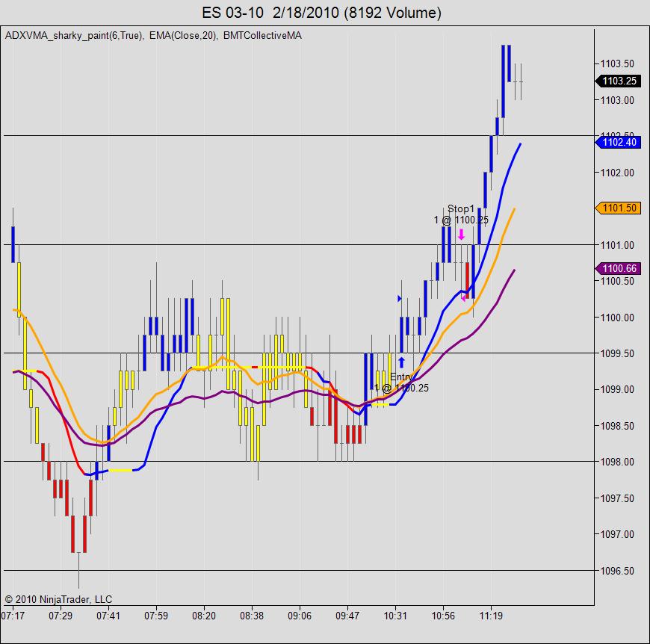650x644 pixels.
Task: Click the blue Entry up arrow
Action: pyautogui.click(x=401, y=362)
